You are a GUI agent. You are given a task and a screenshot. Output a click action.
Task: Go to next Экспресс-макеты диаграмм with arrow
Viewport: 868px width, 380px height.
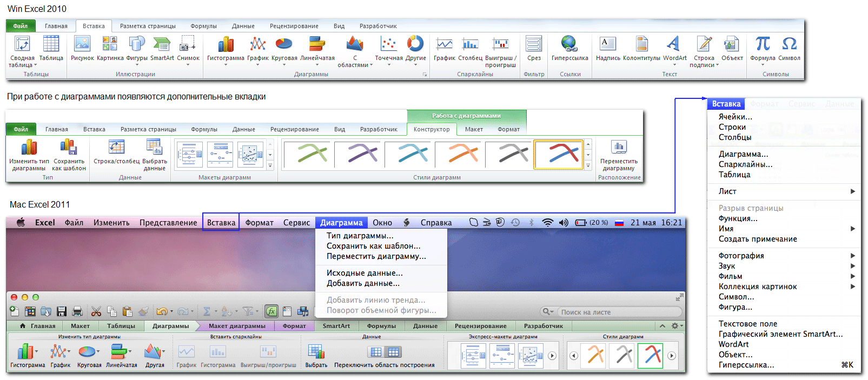552,356
